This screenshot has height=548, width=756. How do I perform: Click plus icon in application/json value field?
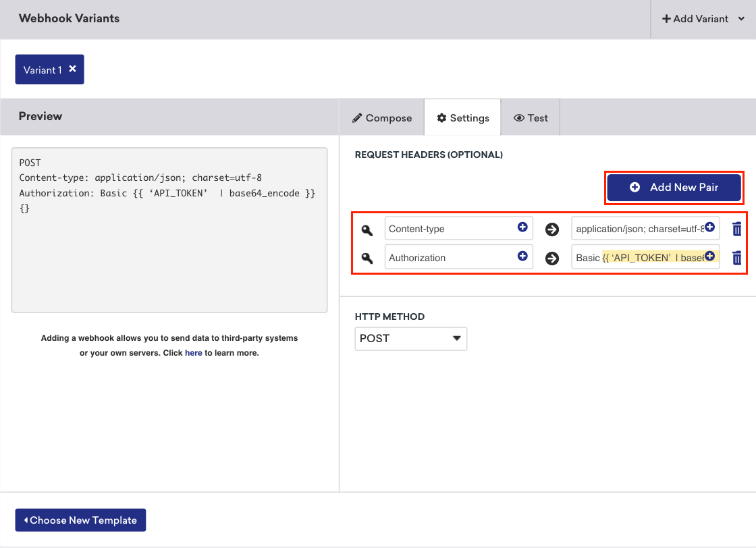[x=709, y=228]
